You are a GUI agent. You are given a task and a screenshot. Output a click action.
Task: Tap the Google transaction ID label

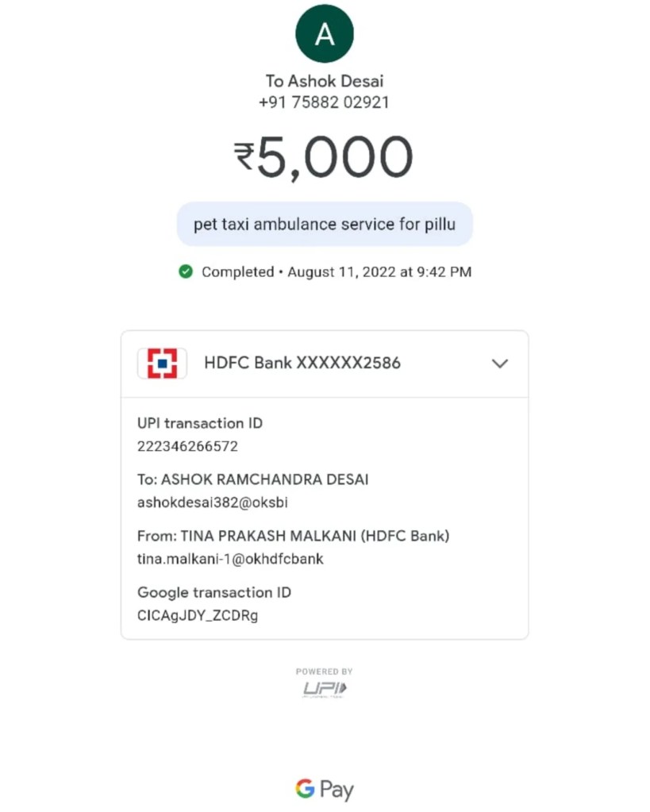click(214, 592)
